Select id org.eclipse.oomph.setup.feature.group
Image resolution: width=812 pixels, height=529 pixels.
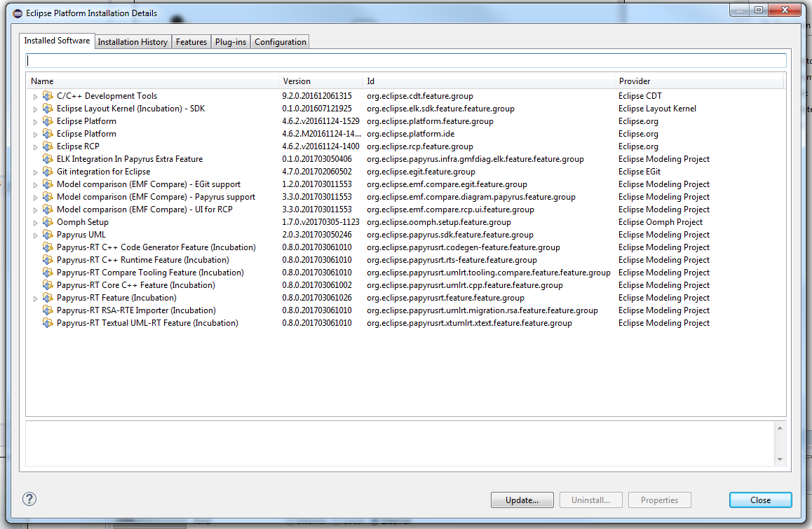click(x=439, y=222)
